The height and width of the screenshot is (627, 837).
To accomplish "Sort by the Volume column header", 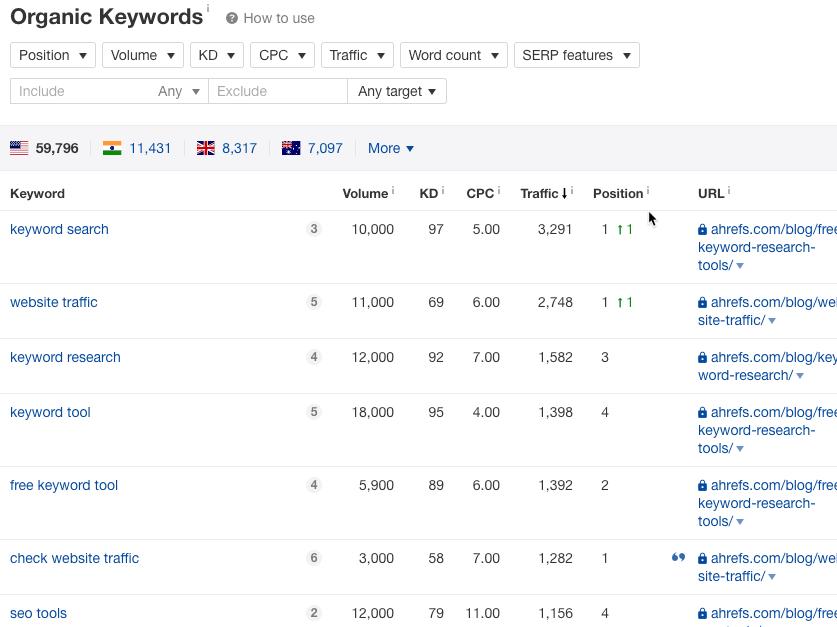I will pyautogui.click(x=365, y=194).
